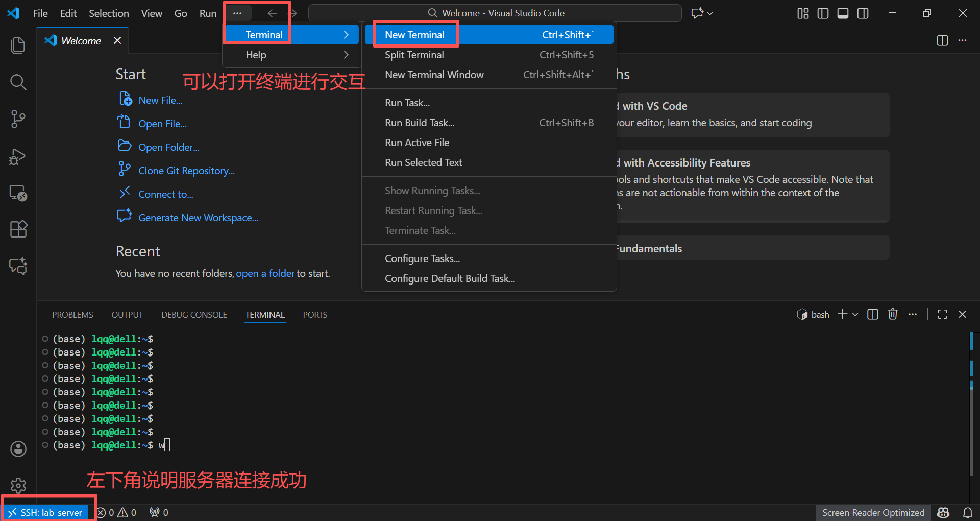Toggle the Secondary Side Bar visibility
Image resolution: width=980 pixels, height=521 pixels.
pyautogui.click(x=863, y=13)
